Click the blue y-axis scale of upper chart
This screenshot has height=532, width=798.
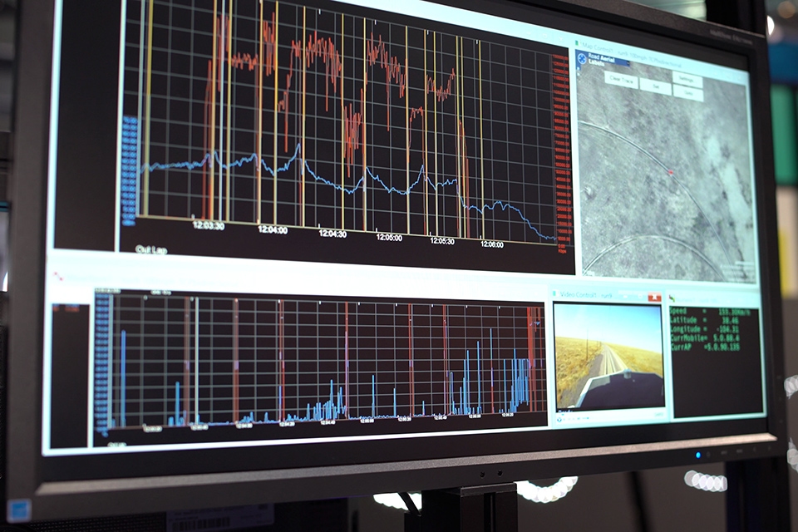click(x=130, y=170)
